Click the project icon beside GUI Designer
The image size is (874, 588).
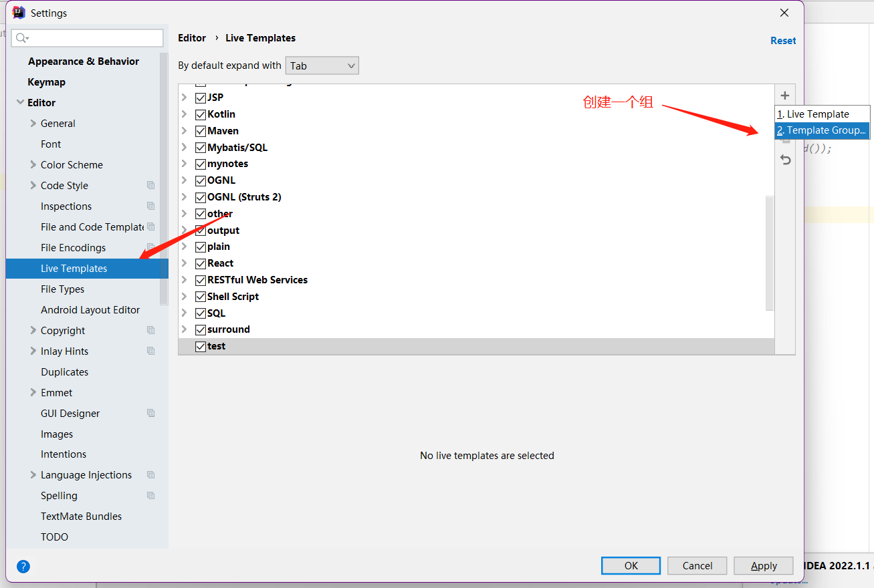(x=150, y=414)
